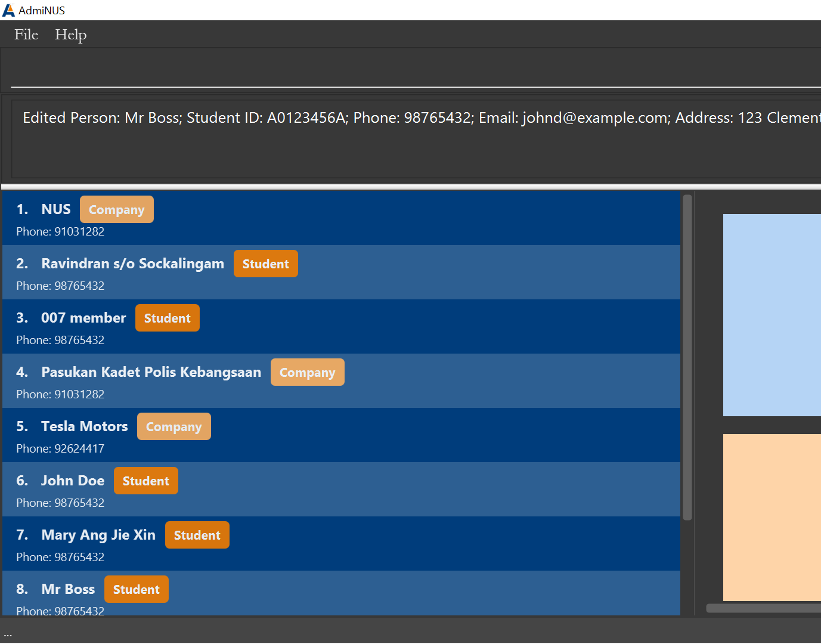This screenshot has width=821, height=644.
Task: Select the NUS contact entry
Action: click(x=341, y=218)
